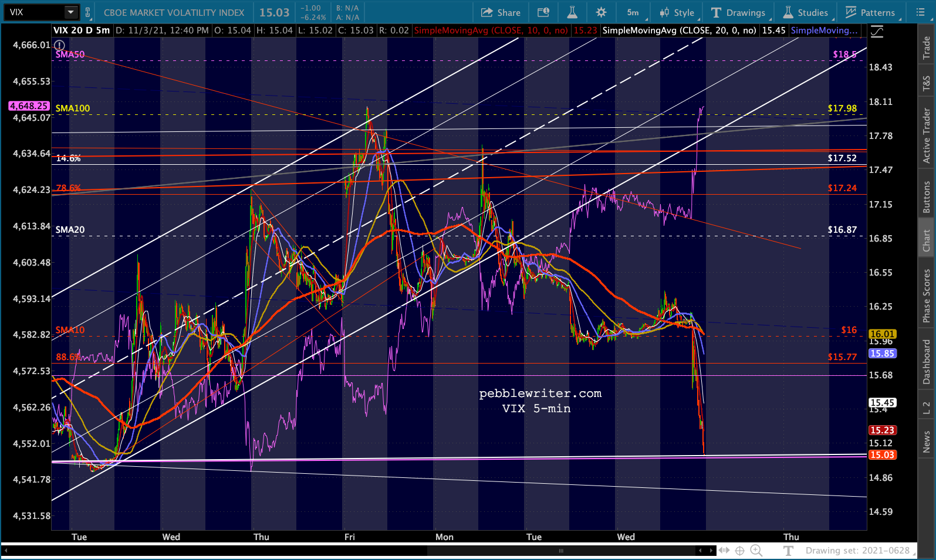936x560 pixels.
Task: Open the Studies menu
Action: click(x=806, y=12)
